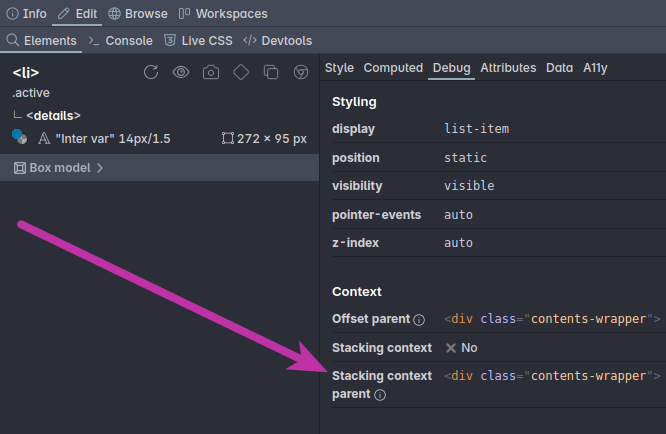
Task: Click the display value list-item
Action: [477, 129]
